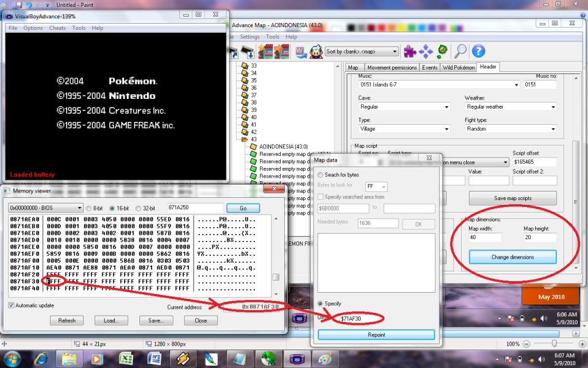Click the Undo arrow in Paint title bar
The height and width of the screenshot is (368, 588).
28,5
